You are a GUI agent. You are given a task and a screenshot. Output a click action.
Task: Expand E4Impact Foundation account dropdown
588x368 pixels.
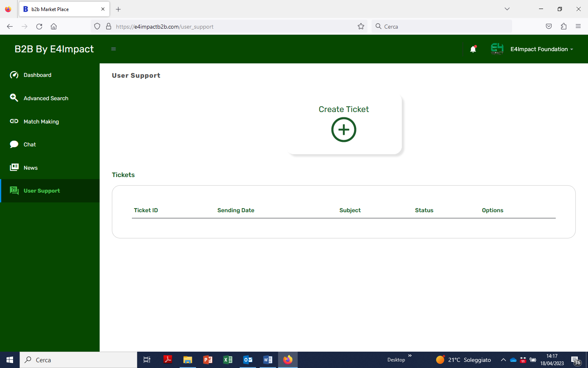[x=542, y=49]
